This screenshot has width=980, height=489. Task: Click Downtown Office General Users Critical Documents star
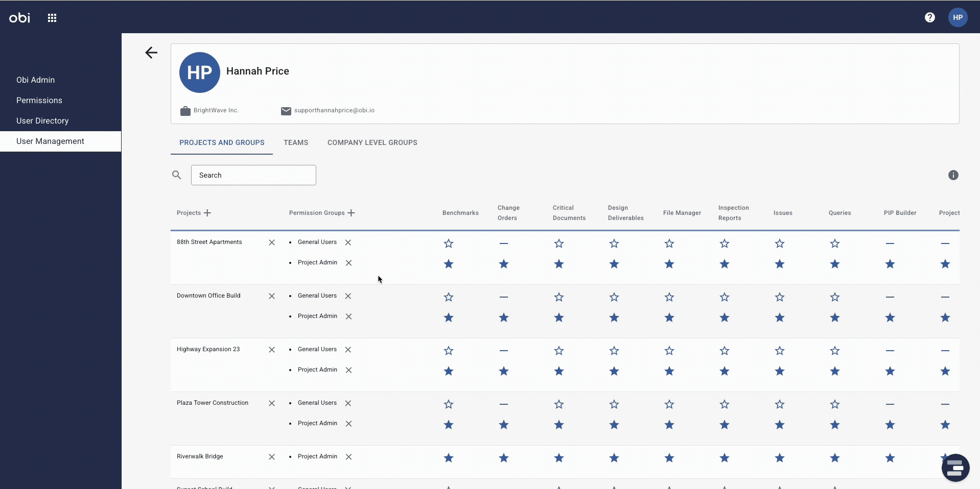(x=559, y=297)
